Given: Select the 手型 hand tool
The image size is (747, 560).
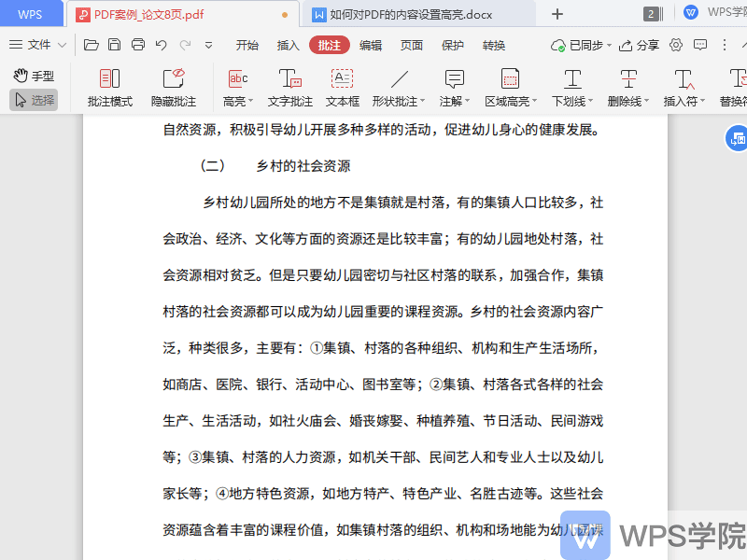Looking at the screenshot, I should (34, 76).
